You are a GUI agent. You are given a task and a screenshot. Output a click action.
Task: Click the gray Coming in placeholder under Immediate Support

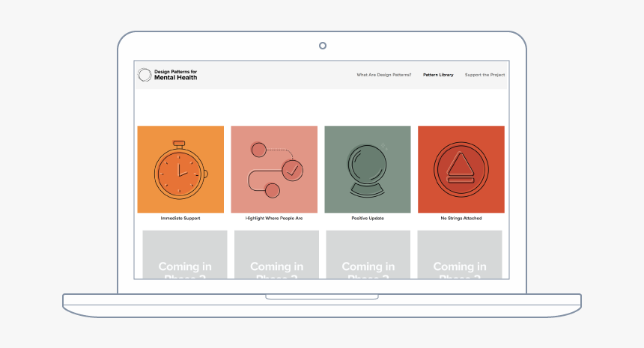tap(185, 254)
